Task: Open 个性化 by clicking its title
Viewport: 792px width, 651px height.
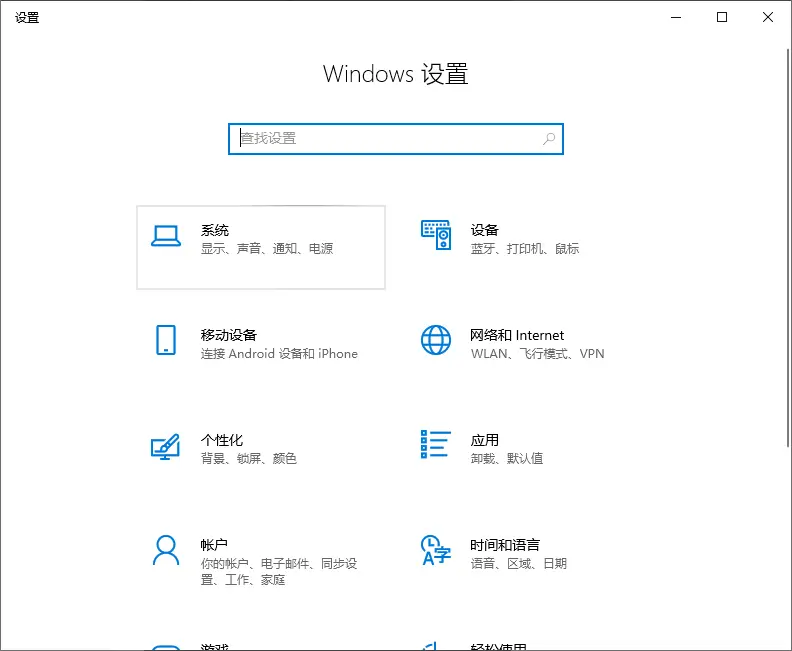Action: pyautogui.click(x=222, y=440)
